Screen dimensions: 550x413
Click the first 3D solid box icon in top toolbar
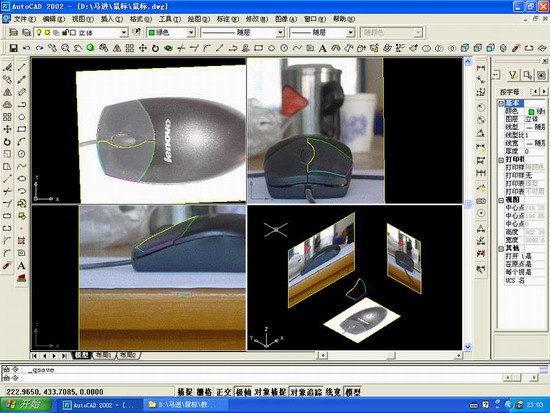(465, 48)
